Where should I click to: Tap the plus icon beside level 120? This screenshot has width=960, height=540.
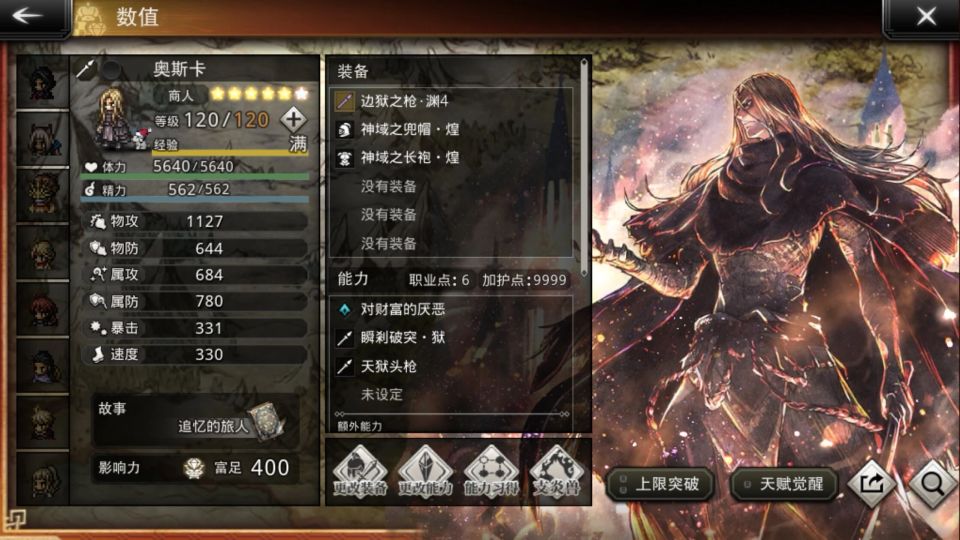[293, 119]
